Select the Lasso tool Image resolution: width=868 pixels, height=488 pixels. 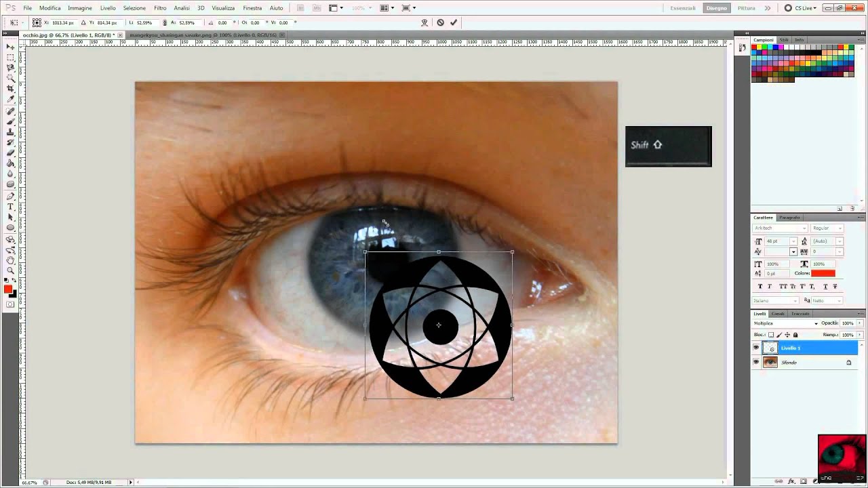(10, 68)
